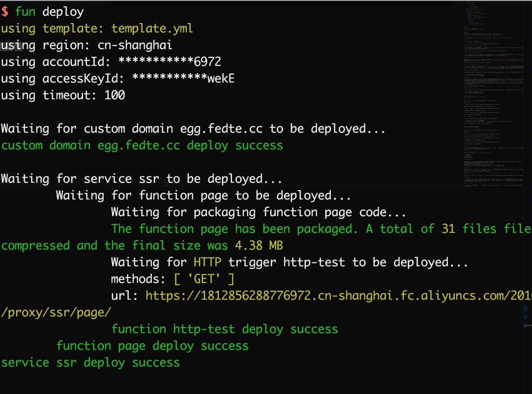Click the timeout value 100
532x394 pixels.
[115, 95]
